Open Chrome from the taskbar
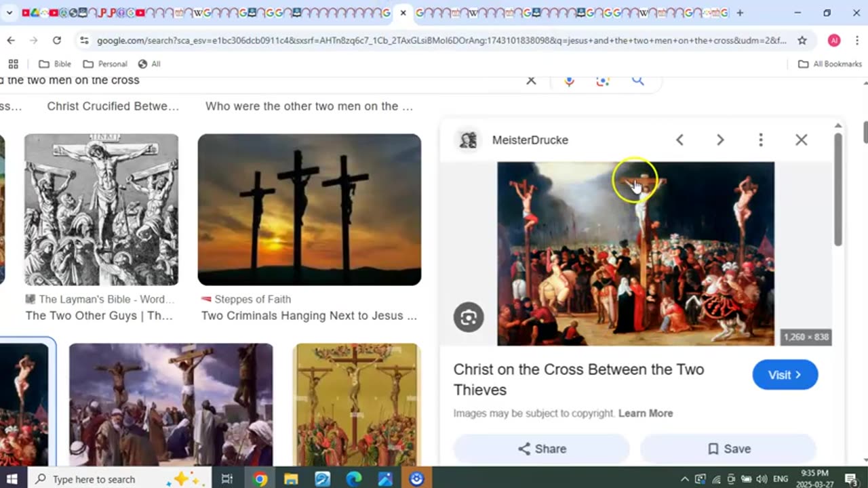This screenshot has height=488, width=868. (x=260, y=479)
